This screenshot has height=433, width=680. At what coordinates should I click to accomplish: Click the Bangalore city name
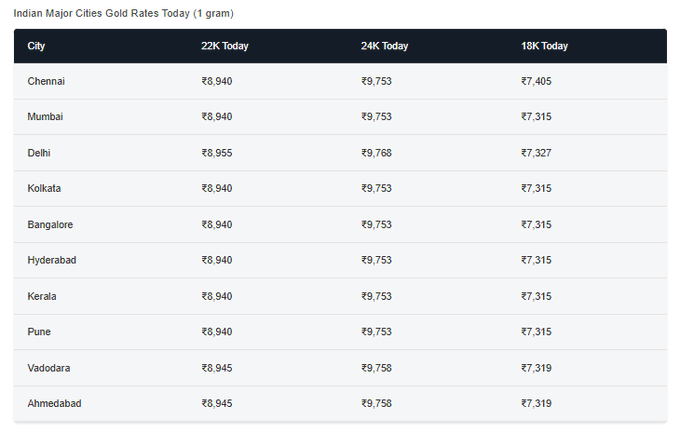pos(50,225)
